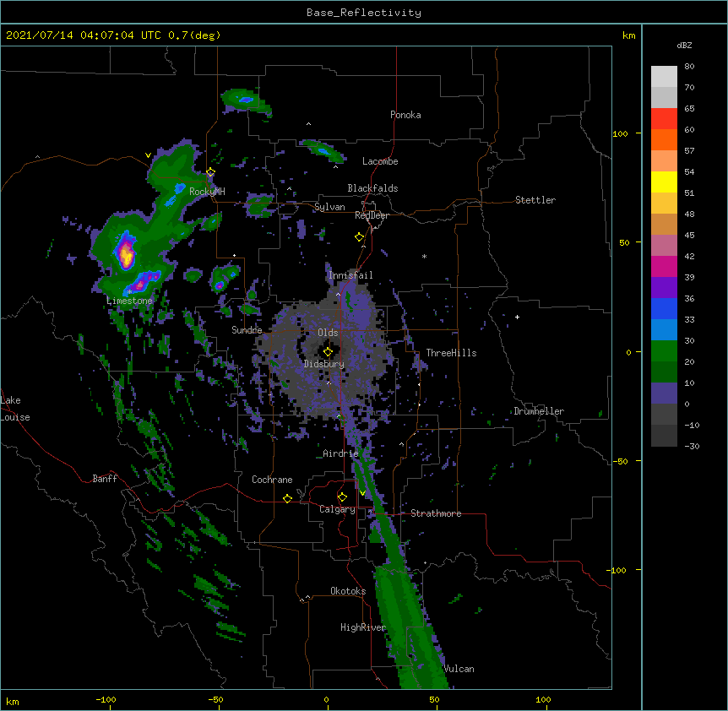This screenshot has height=711, width=728.
Task: Click the white asterisk above Limestone label
Action: [x=130, y=291]
